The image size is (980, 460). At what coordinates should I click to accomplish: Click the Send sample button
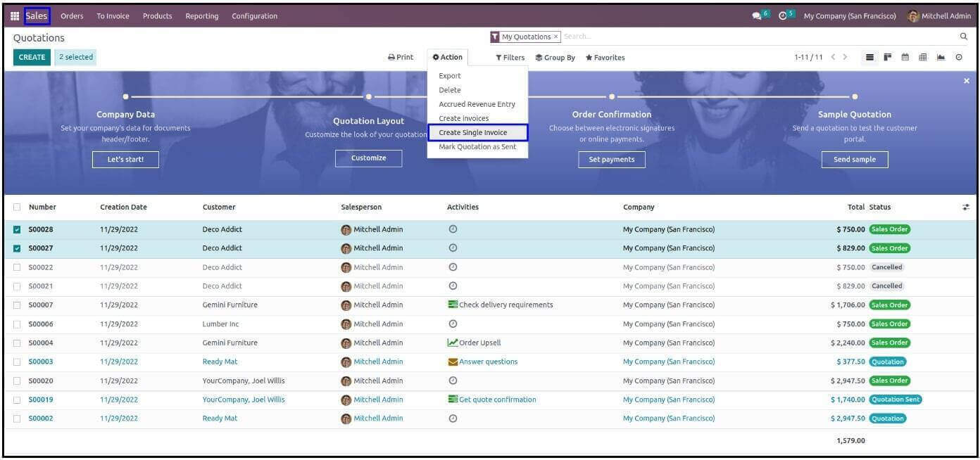(855, 160)
